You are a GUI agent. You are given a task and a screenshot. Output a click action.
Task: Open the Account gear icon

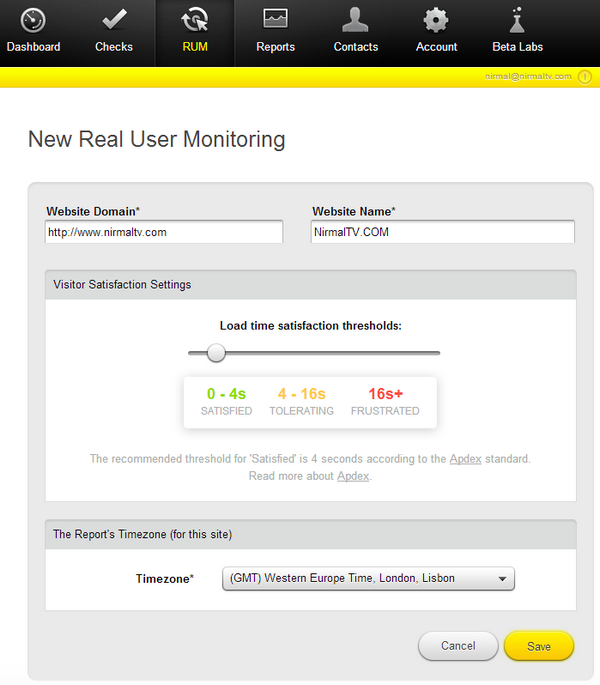pos(436,20)
